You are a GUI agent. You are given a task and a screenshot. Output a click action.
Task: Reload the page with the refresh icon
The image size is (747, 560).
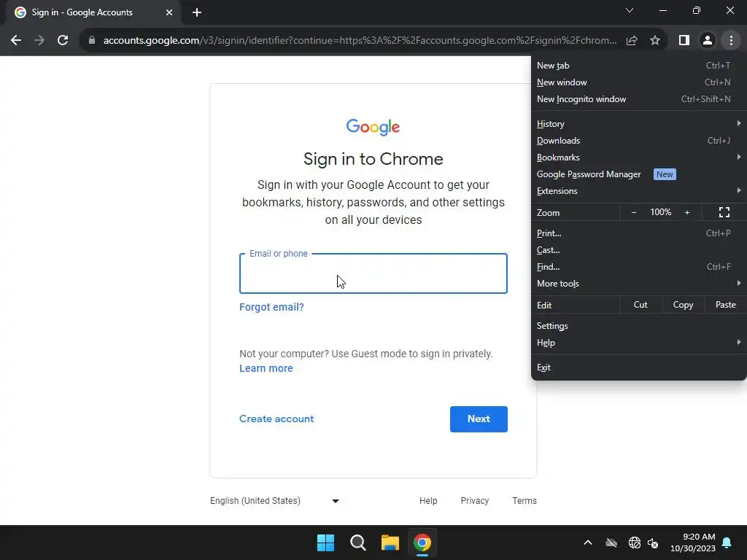coord(63,41)
